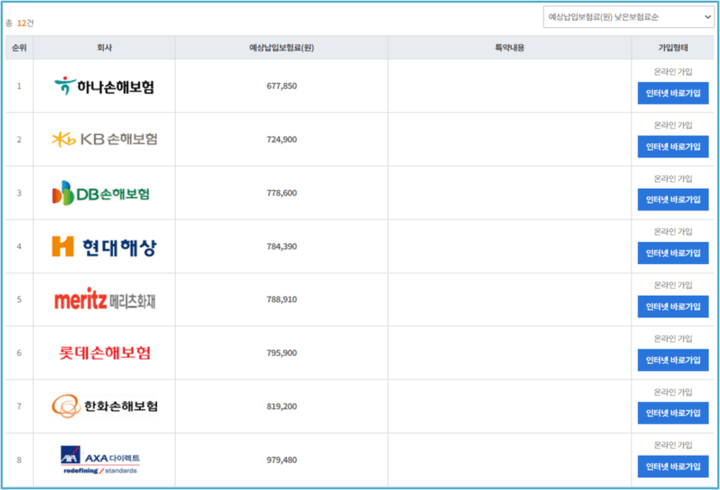This screenshot has width=720, height=490.
Task: Click the 가입형태 column header
Action: [x=673, y=48]
